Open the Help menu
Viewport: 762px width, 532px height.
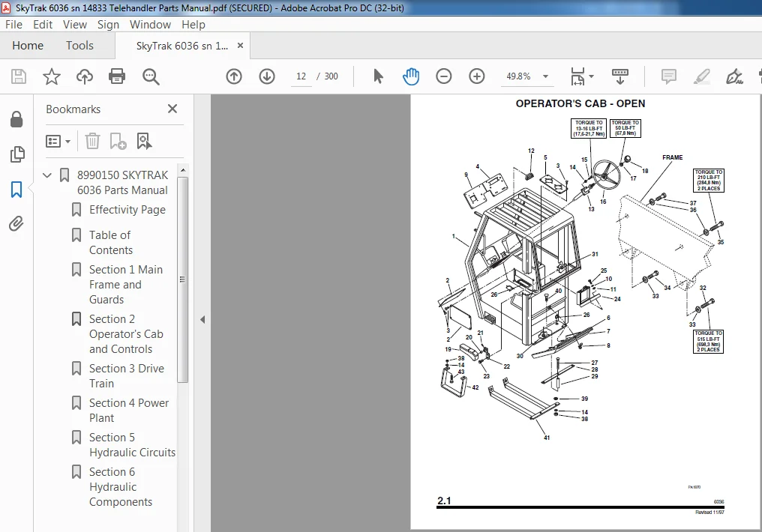pos(193,24)
